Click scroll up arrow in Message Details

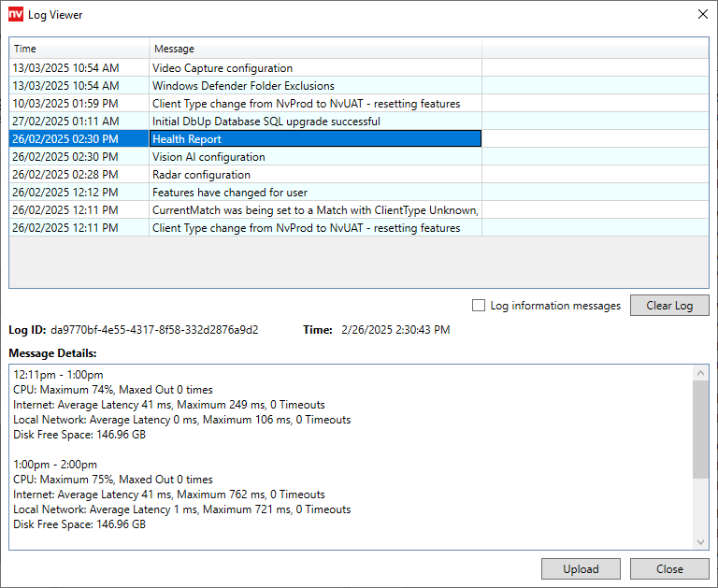tap(701, 374)
